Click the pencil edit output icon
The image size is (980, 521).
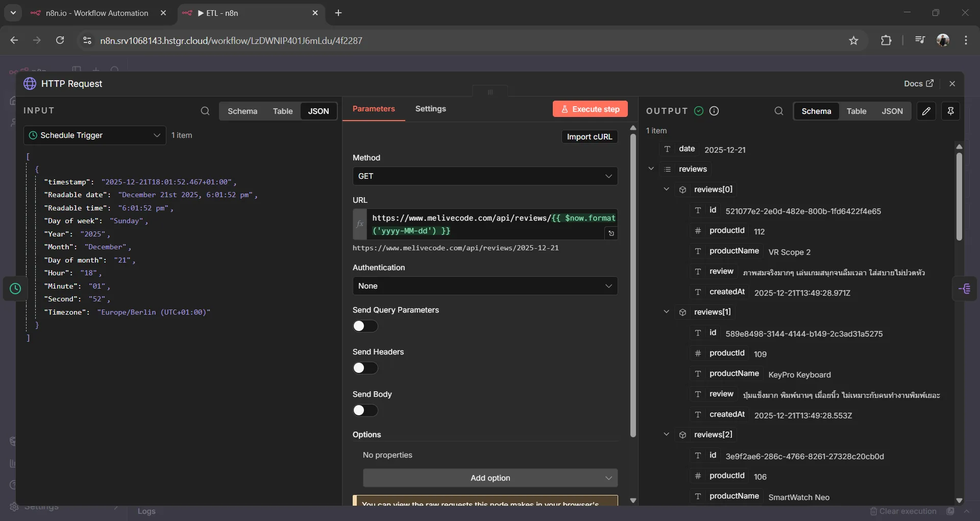click(x=926, y=111)
